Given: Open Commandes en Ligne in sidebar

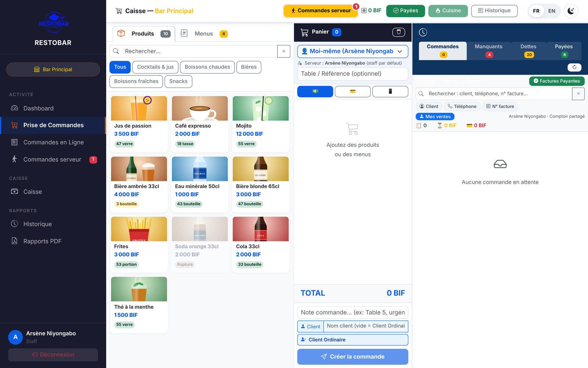Looking at the screenshot, I should click(53, 142).
